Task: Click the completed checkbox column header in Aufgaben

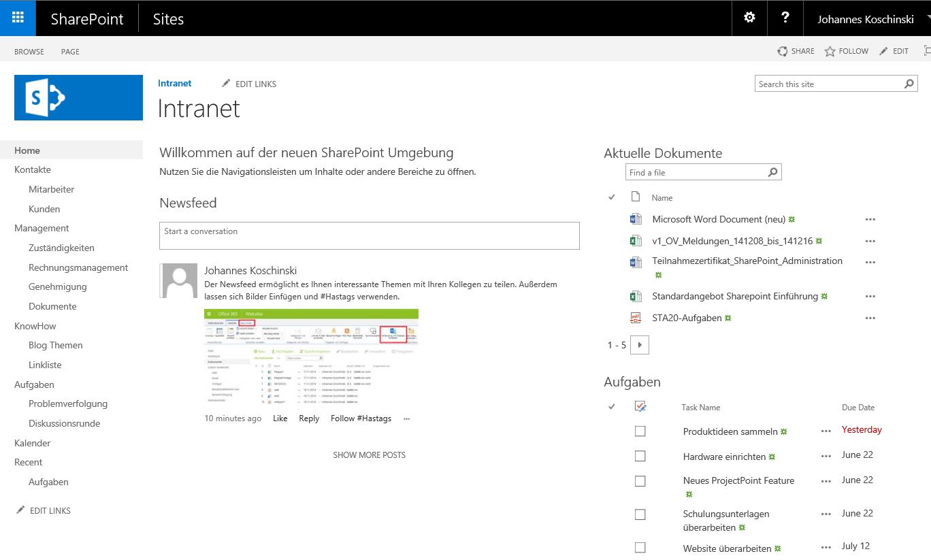Action: 640,406
